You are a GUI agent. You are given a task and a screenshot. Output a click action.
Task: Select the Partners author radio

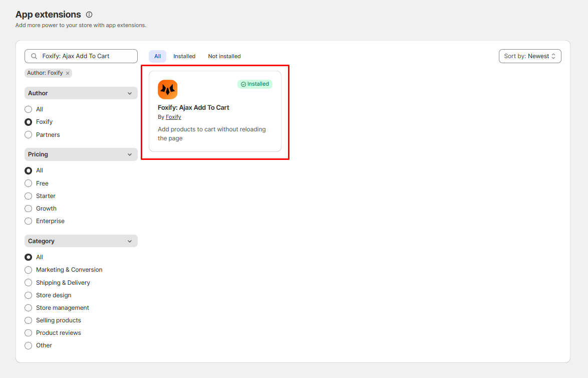28,135
